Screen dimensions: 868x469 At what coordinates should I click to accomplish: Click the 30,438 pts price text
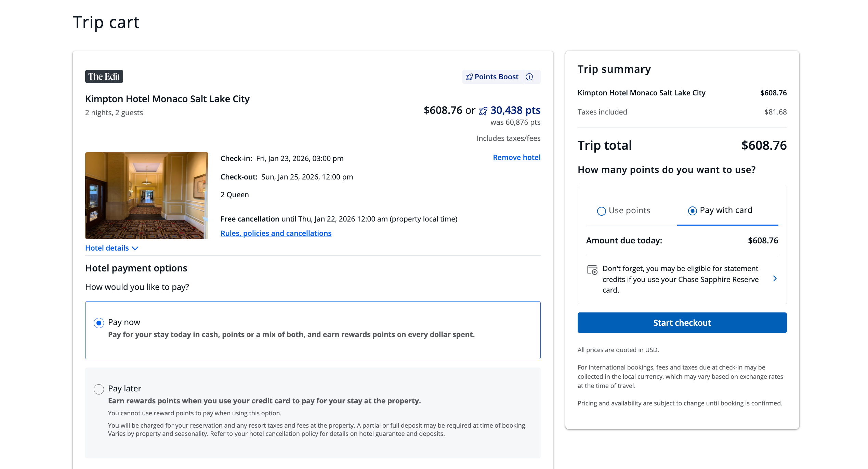pyautogui.click(x=515, y=110)
